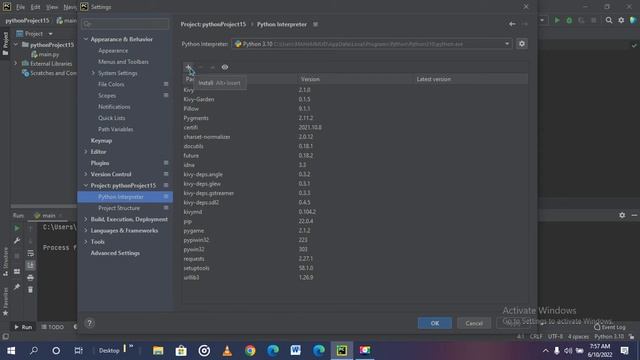Viewport: 640px width, 360px height.
Task: Open the Run tab in the bottom bar
Action: point(23,327)
